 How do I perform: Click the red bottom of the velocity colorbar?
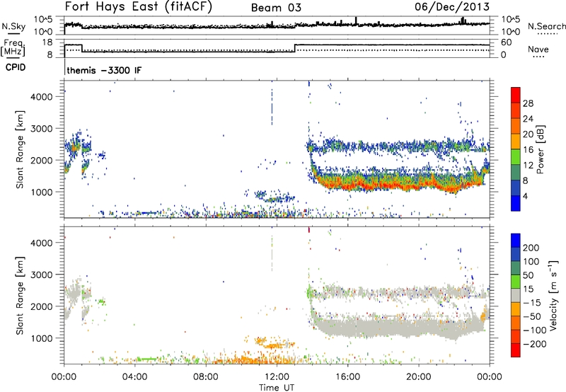[x=516, y=350]
